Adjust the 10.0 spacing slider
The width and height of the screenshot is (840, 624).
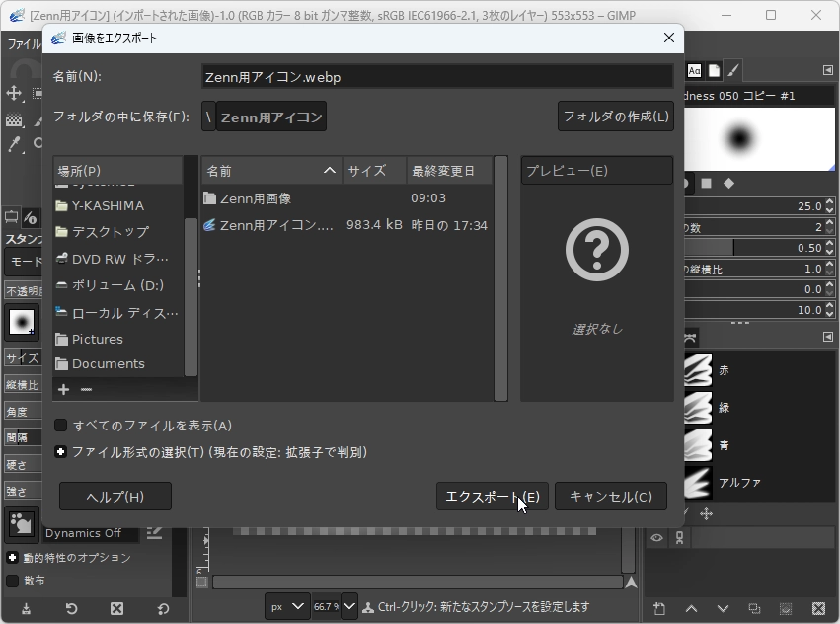pos(754,310)
